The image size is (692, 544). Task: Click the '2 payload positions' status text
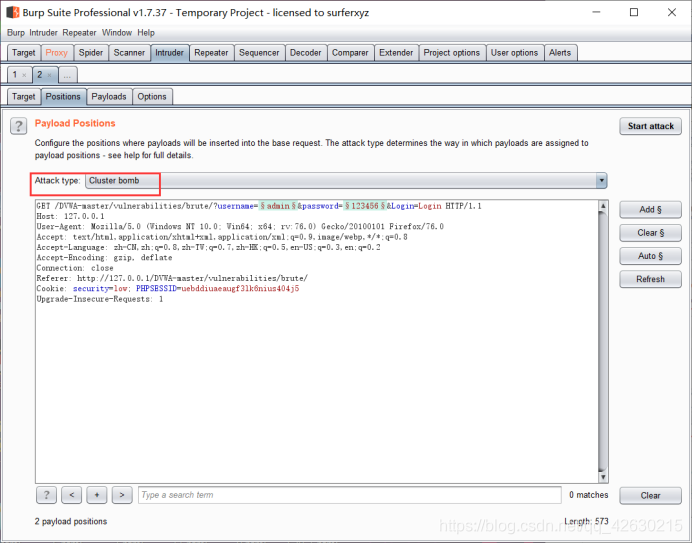(71, 521)
